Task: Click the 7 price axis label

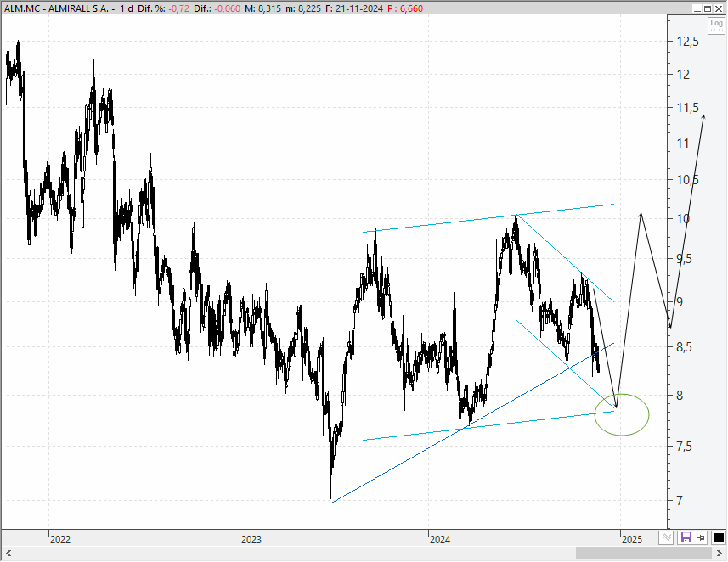Action: 680,501
